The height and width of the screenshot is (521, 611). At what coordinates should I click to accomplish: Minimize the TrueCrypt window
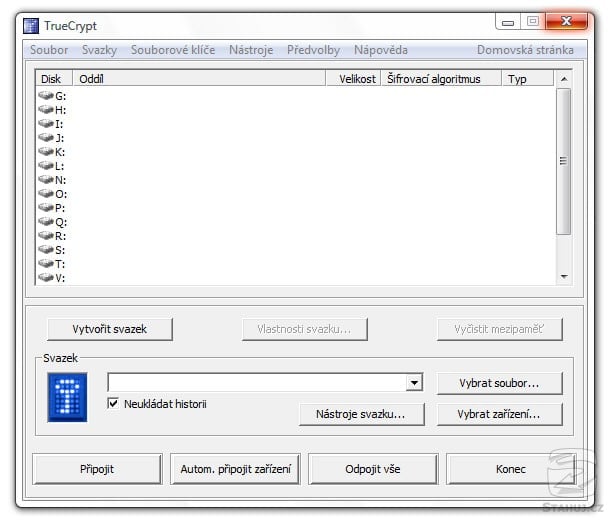pyautogui.click(x=508, y=22)
